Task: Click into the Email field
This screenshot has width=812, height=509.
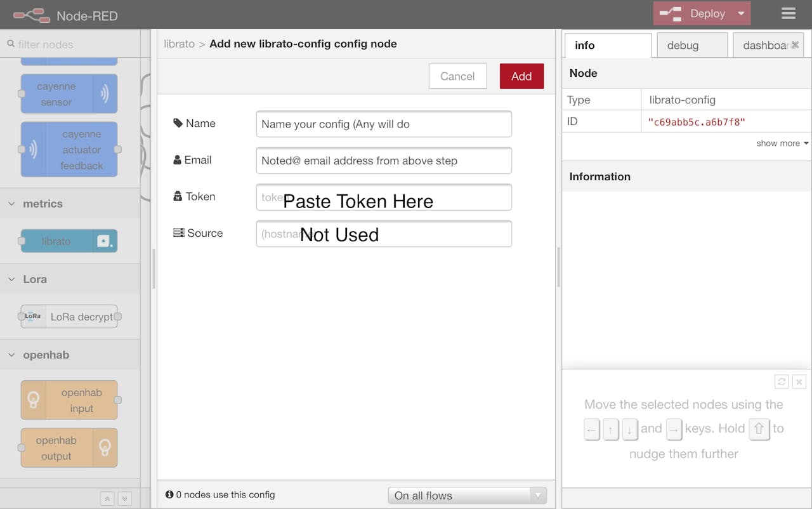Action: (x=384, y=161)
